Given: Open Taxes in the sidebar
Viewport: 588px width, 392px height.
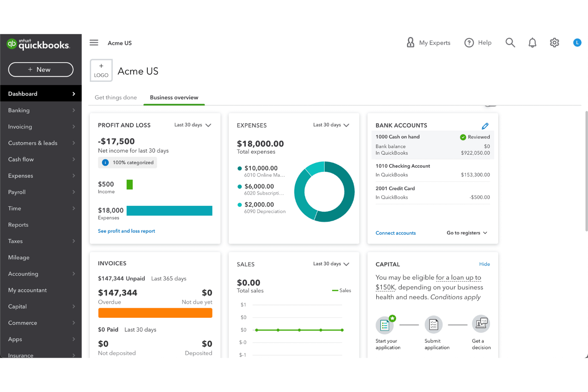Looking at the screenshot, I should click(x=41, y=241).
